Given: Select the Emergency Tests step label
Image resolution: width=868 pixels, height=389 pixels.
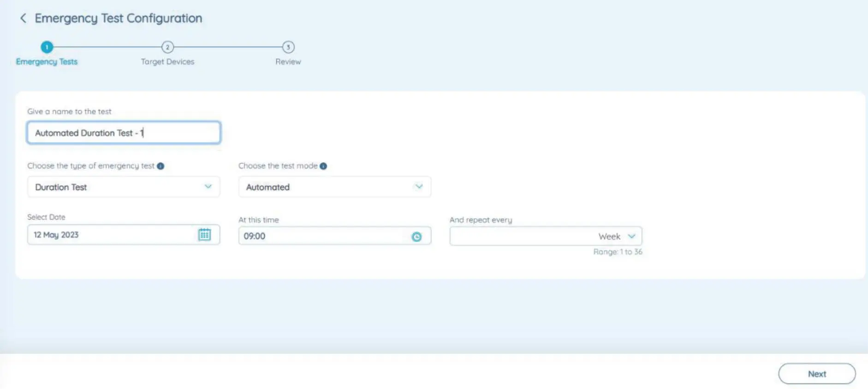Looking at the screenshot, I should pos(47,62).
